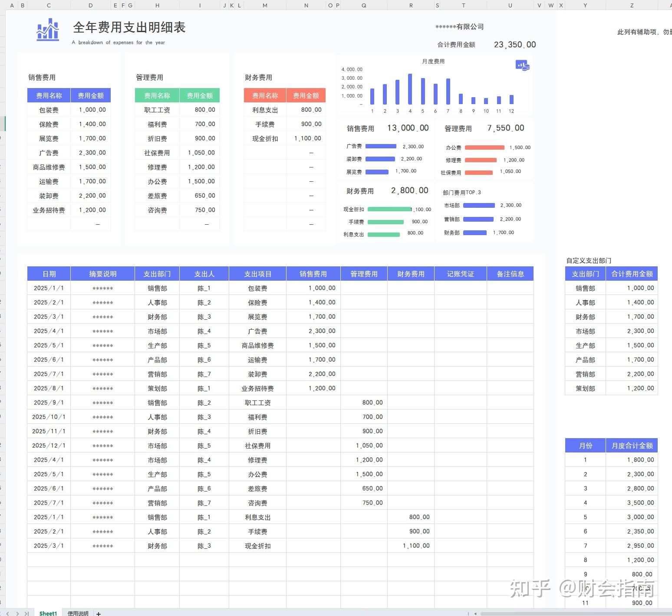
Task: Click the bar chart logo beside the title
Action: click(48, 29)
